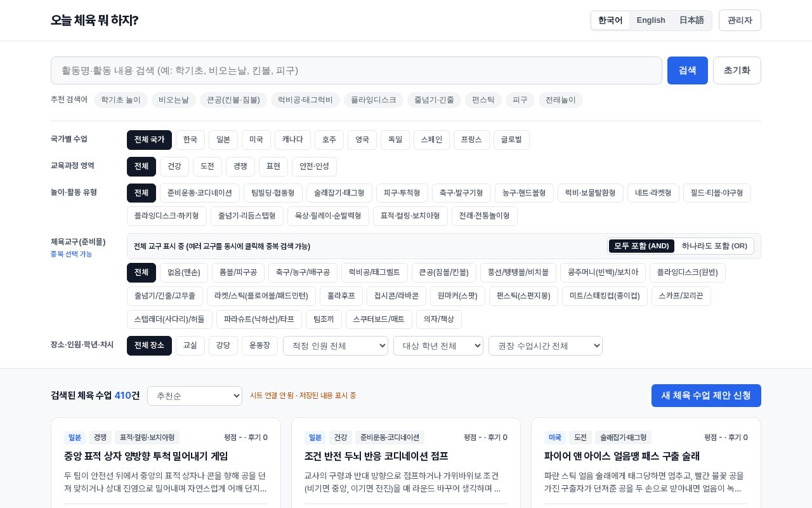This screenshot has height=508, width=812.
Task: Select curriculum area 안전·인성
Action: click(x=314, y=166)
